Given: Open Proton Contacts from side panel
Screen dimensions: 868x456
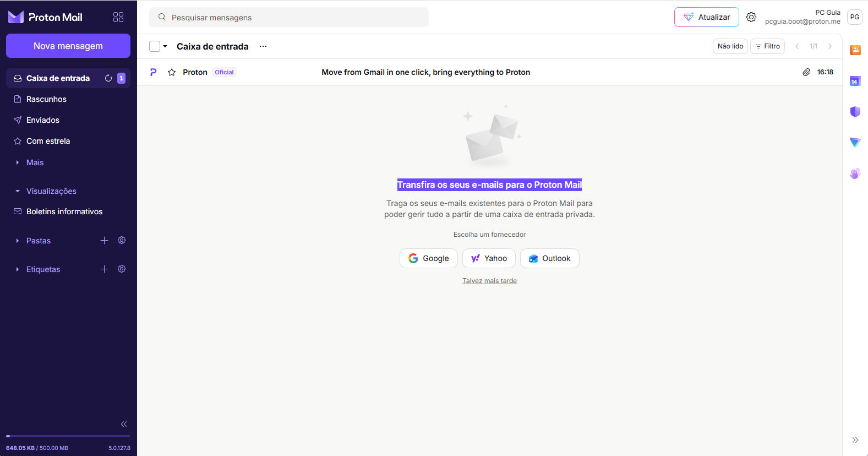Looking at the screenshot, I should click(x=855, y=50).
